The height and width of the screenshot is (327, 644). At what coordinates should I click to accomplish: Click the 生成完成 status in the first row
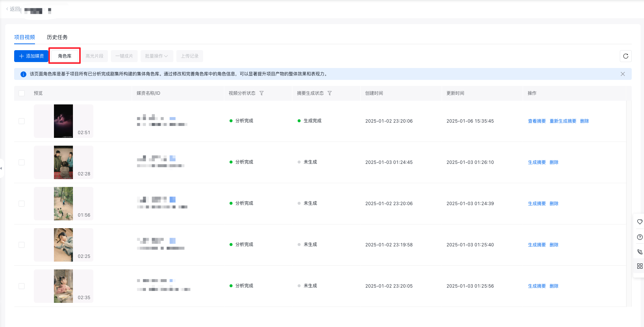point(310,121)
